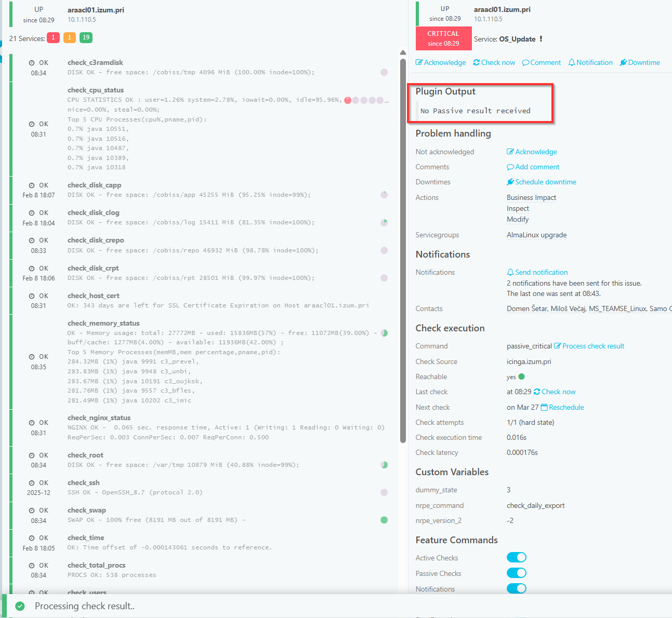This screenshot has height=618, width=672.
Task: Click the Downtime plug icon in toolbar
Action: [623, 63]
